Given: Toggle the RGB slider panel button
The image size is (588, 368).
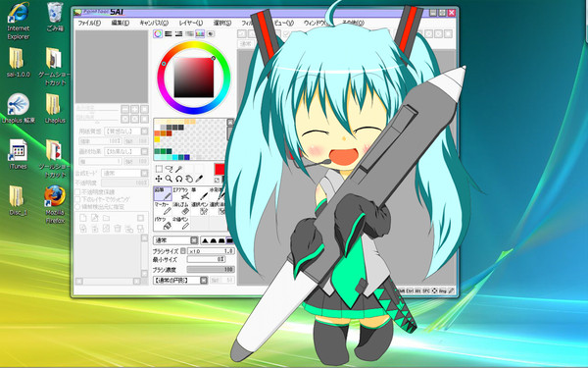Looking at the screenshot, I should tap(169, 33).
